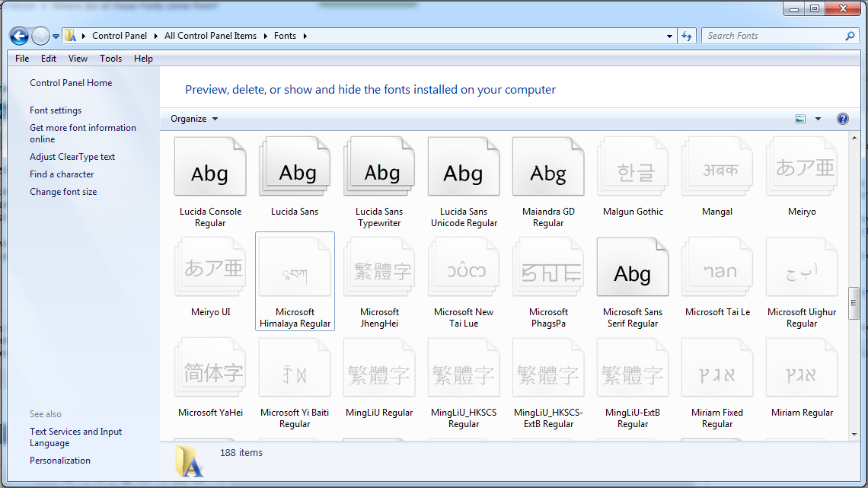Open the Tools menu
Viewport: 868px width, 488px height.
point(110,59)
